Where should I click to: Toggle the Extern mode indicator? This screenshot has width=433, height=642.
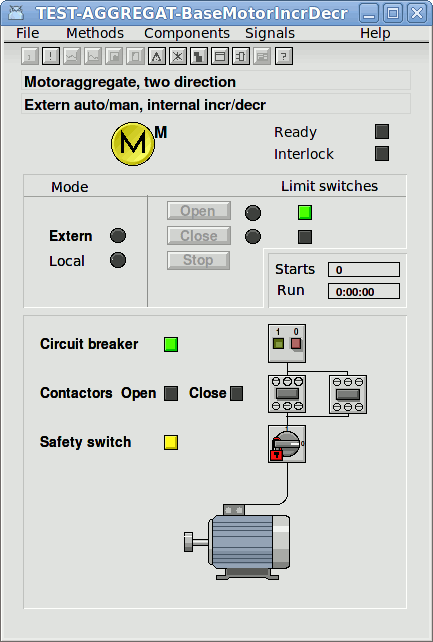pos(118,235)
